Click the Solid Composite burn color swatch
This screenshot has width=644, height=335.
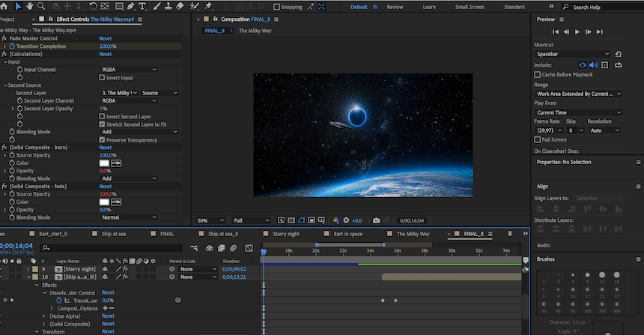[x=104, y=163]
